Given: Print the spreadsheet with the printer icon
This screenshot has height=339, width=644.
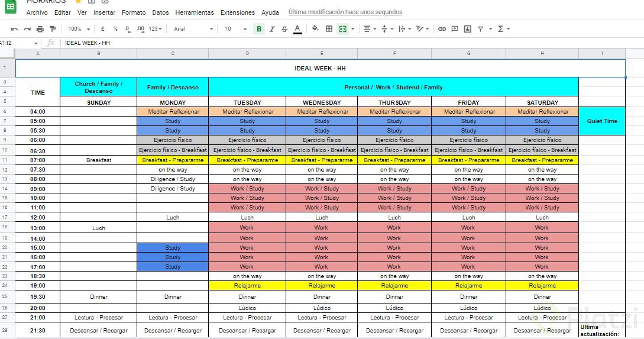Looking at the screenshot, I should click(x=40, y=29).
